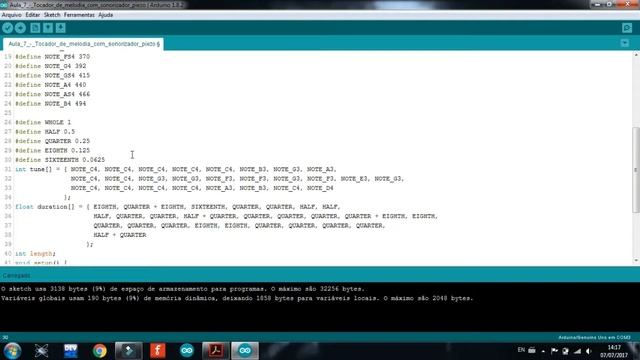This screenshot has height=360, width=640.
Task: Select the Aula_7 Tocador de melodia sketch tab
Action: pyautogui.click(x=83, y=44)
